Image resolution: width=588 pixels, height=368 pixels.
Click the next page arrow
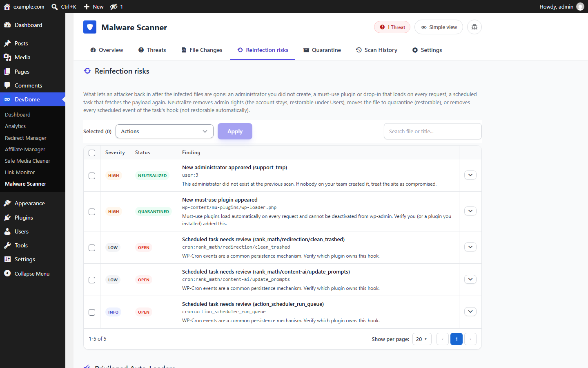(x=470, y=339)
